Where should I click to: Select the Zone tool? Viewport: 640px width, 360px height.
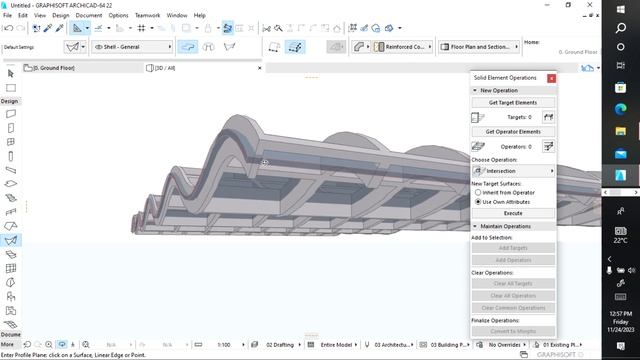tap(11, 311)
